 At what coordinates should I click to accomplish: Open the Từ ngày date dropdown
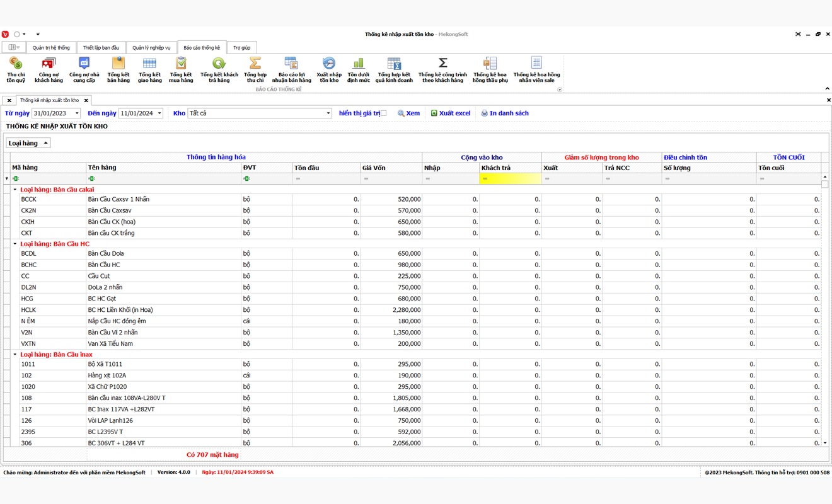point(77,113)
